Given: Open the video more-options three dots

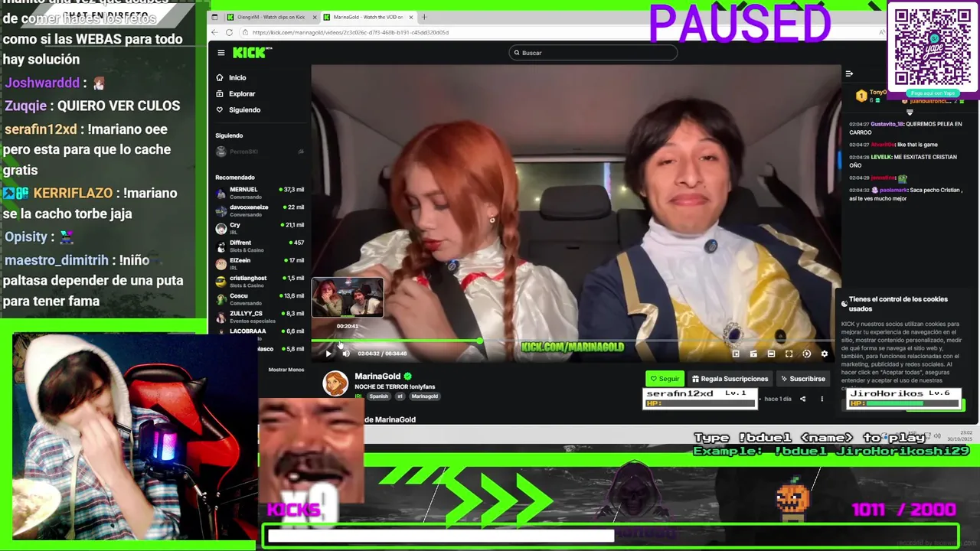Looking at the screenshot, I should [822, 399].
